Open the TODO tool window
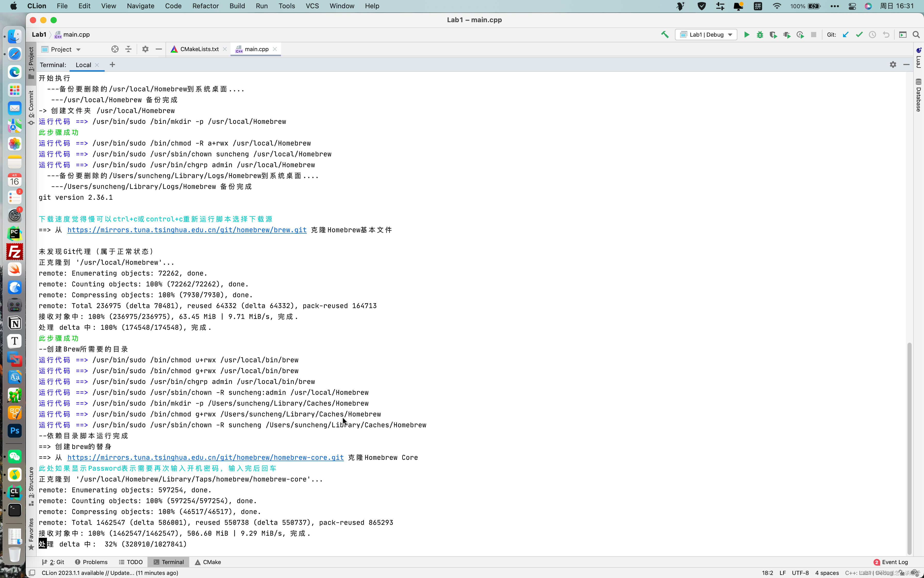Viewport: 924px width, 578px height. [130, 562]
